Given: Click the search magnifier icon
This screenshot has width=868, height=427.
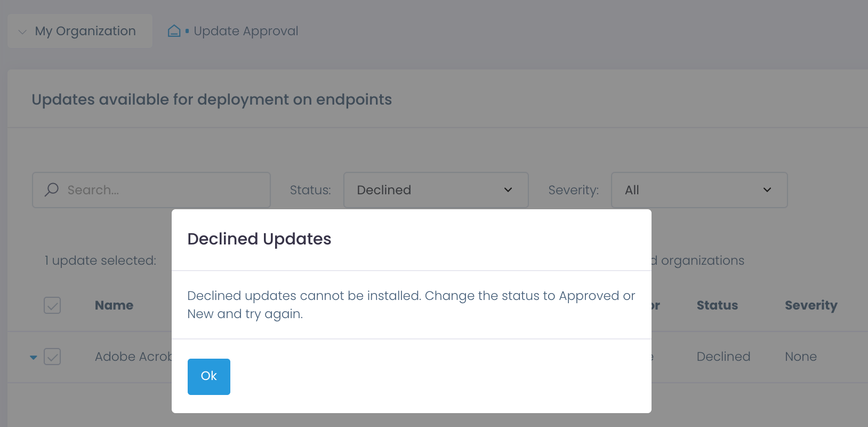Looking at the screenshot, I should [x=51, y=190].
